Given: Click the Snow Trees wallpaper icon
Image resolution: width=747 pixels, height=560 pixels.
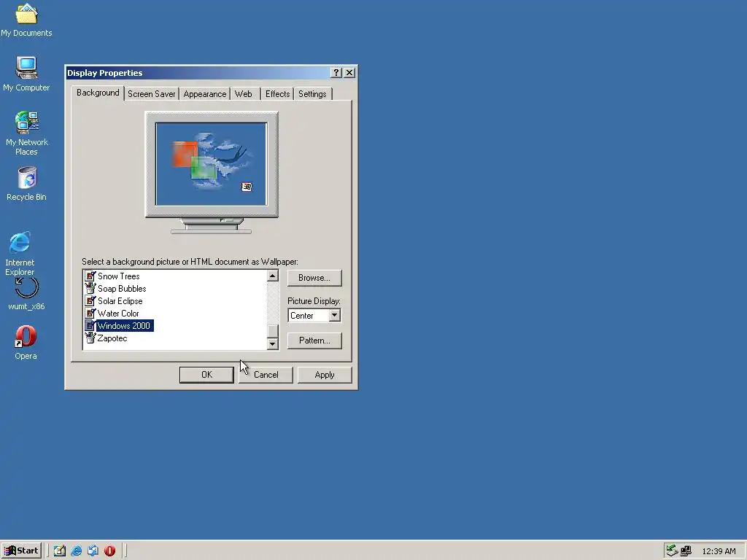Looking at the screenshot, I should [x=90, y=276].
